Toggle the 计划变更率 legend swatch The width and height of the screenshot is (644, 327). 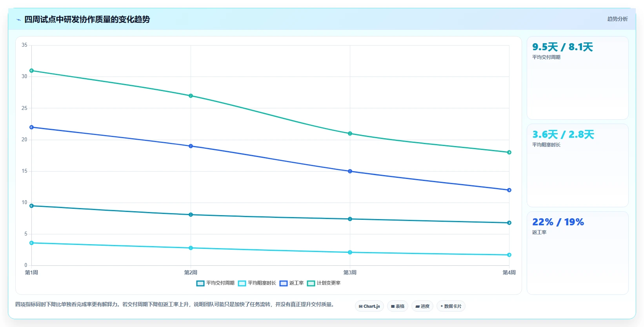[x=311, y=283]
